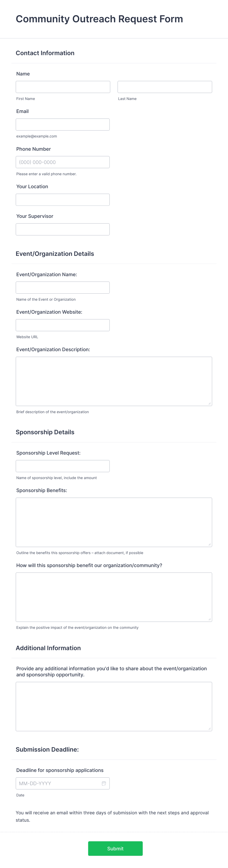Click the Your Supervisor field
228x868 pixels.
pyautogui.click(x=63, y=229)
